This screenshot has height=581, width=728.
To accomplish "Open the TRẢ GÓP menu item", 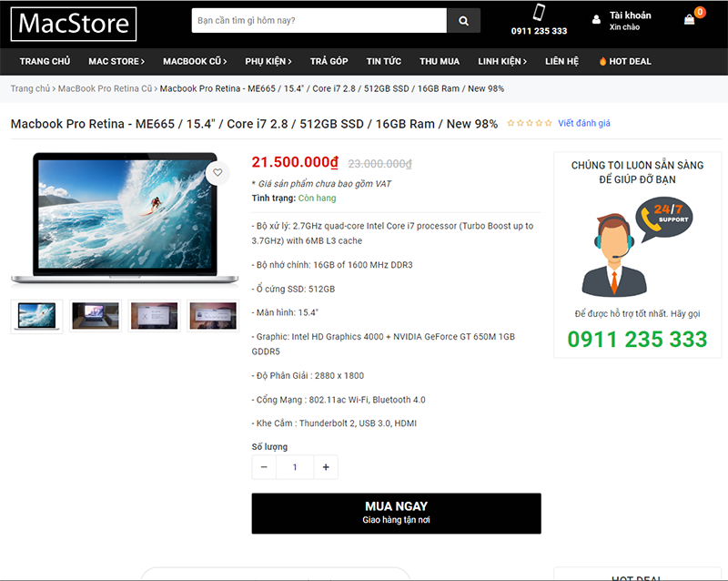I will [329, 61].
